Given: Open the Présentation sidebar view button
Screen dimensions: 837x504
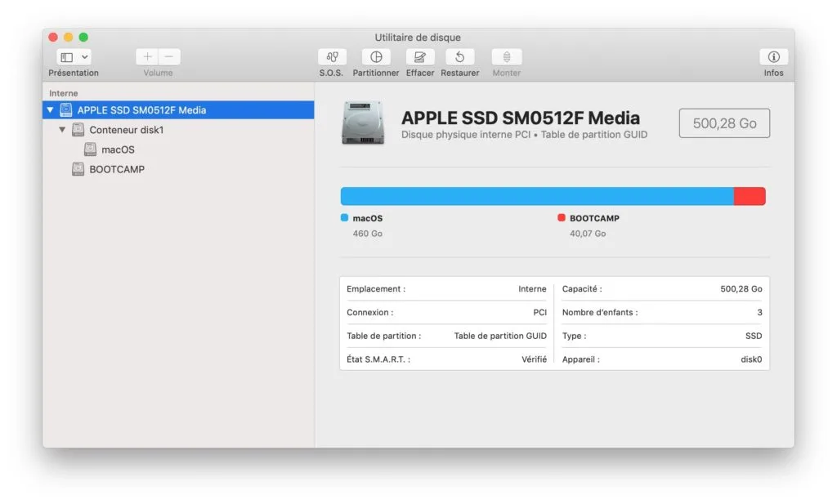Looking at the screenshot, I should click(x=67, y=56).
